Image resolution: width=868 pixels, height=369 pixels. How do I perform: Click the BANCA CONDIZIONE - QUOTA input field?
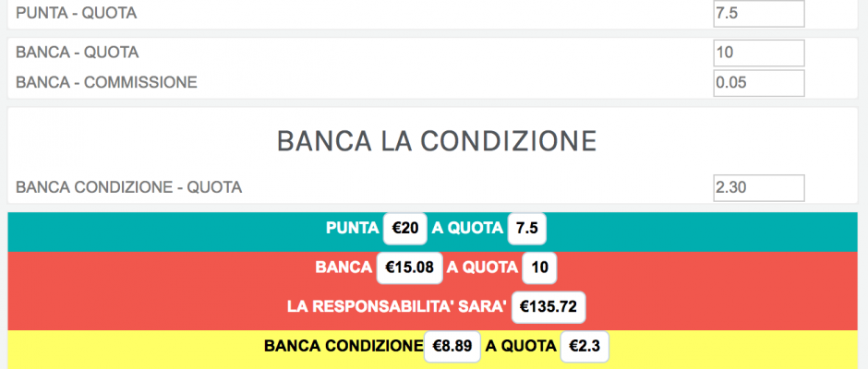coord(758,187)
